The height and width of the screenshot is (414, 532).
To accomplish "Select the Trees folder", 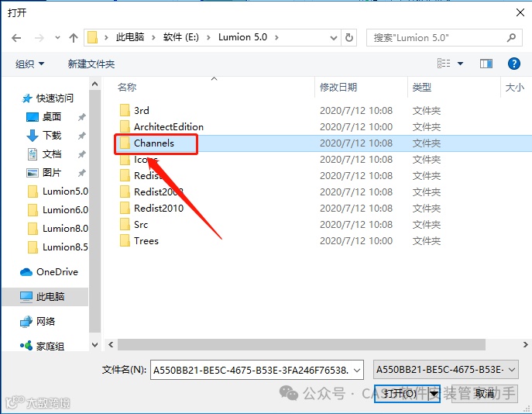I will [x=146, y=241].
